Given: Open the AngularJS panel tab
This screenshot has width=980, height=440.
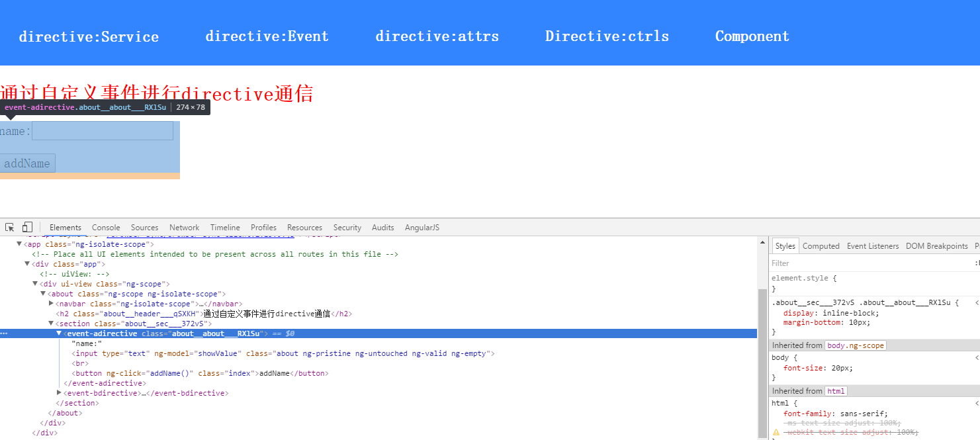Looking at the screenshot, I should (x=422, y=228).
